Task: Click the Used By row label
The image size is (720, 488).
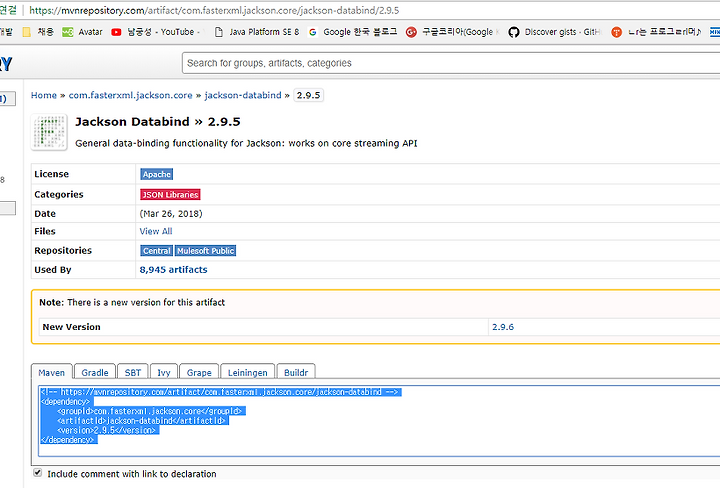Action: (53, 270)
